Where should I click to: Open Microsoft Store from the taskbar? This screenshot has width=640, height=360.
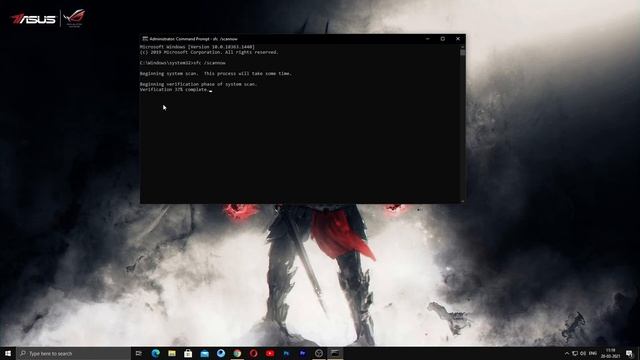[x=188, y=353]
